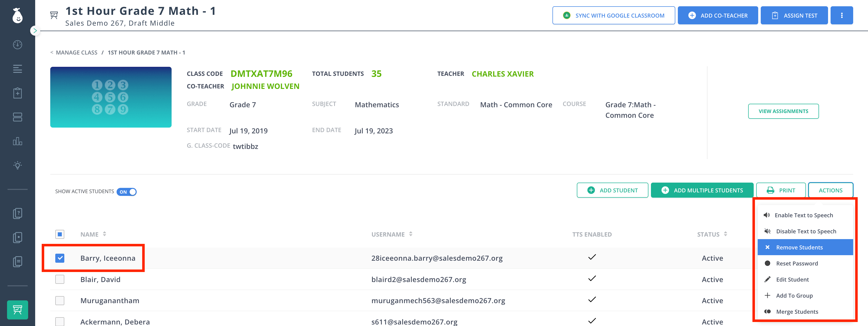Click the Active status in Muruganantham row
Viewport: 868px width, 326px height.
(712, 300)
